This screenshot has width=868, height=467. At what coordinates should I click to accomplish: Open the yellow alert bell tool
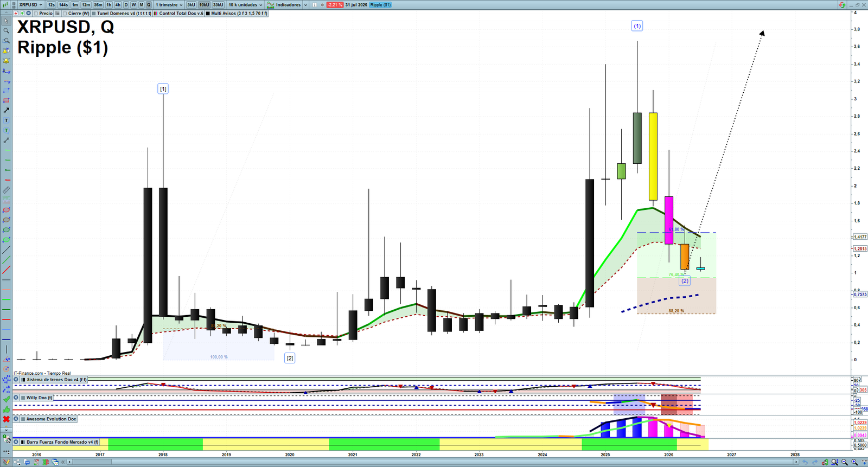pyautogui.click(x=6, y=61)
